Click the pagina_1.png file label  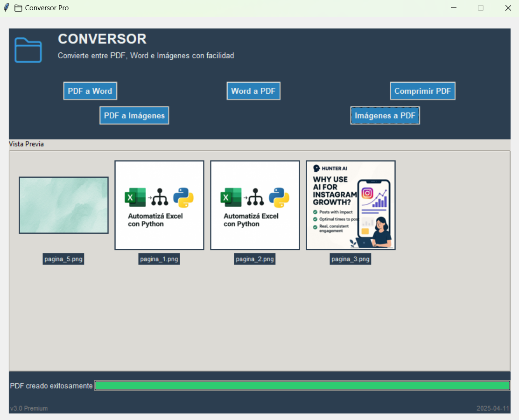[x=159, y=259]
